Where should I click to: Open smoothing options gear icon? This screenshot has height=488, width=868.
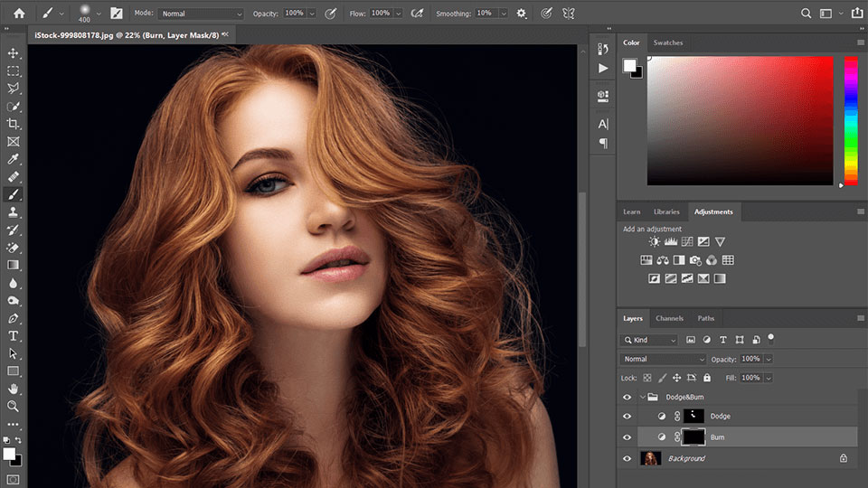pos(522,14)
